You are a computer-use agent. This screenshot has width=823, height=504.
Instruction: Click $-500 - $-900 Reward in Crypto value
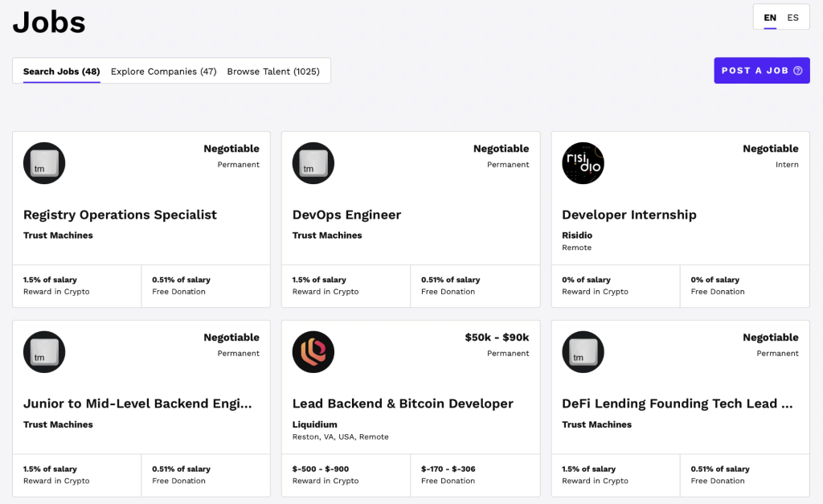pyautogui.click(x=320, y=469)
